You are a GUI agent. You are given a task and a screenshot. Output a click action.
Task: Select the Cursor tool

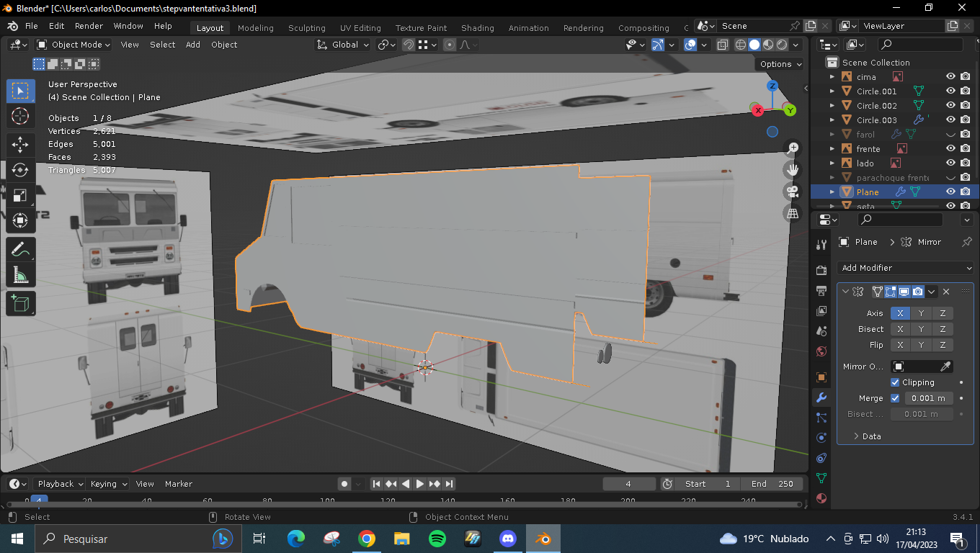(x=20, y=116)
